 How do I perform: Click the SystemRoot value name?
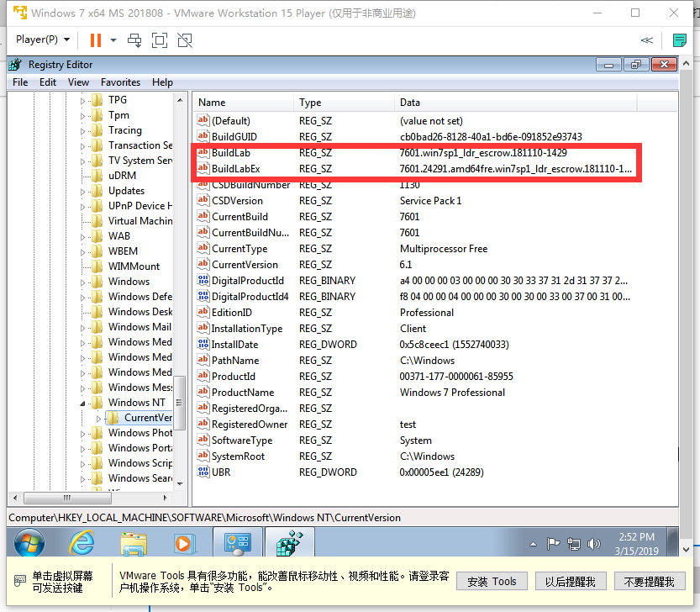tap(238, 456)
